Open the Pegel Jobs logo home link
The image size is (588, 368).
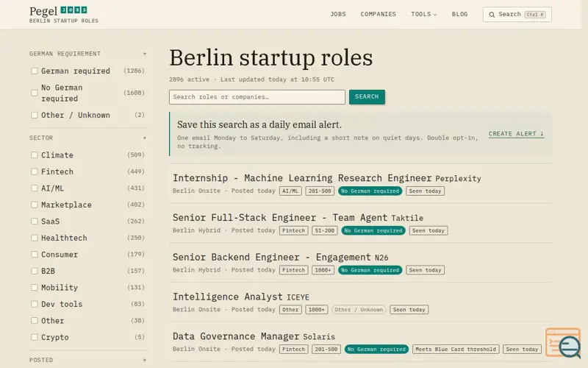63,14
